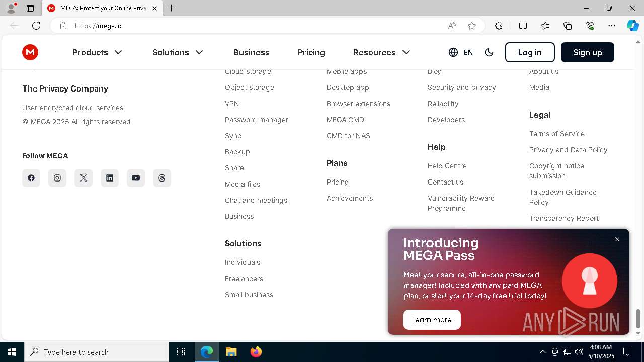Screen dimensions: 644x362
Task: Open the Business nav item
Action: 252,52
